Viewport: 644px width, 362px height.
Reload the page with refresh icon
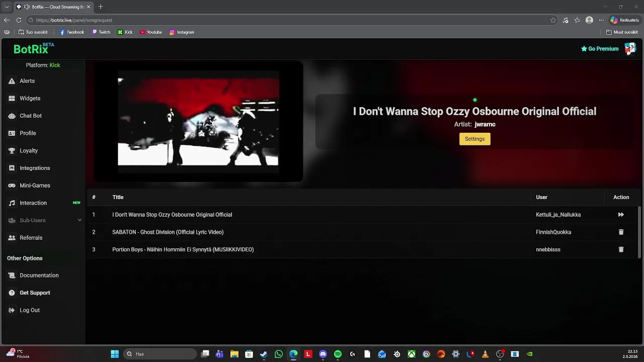[x=19, y=20]
